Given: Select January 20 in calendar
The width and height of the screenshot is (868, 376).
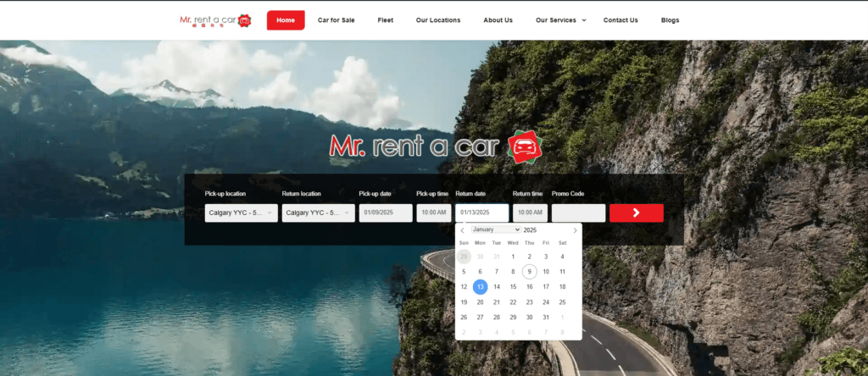Looking at the screenshot, I should point(480,302).
